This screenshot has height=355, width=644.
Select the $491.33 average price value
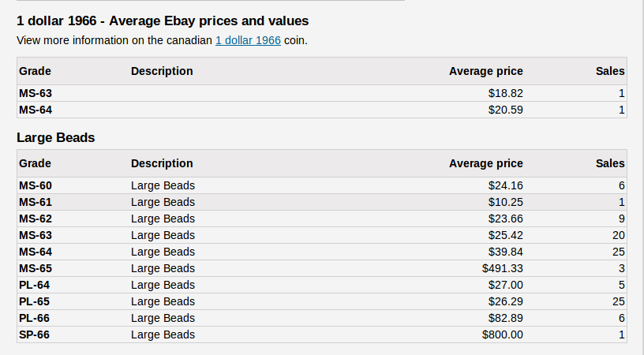pos(502,268)
